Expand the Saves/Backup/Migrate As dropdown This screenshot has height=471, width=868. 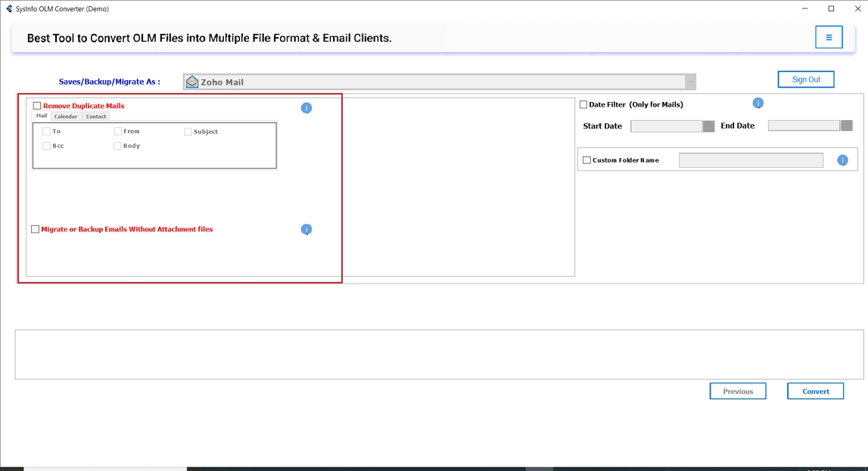(x=690, y=82)
